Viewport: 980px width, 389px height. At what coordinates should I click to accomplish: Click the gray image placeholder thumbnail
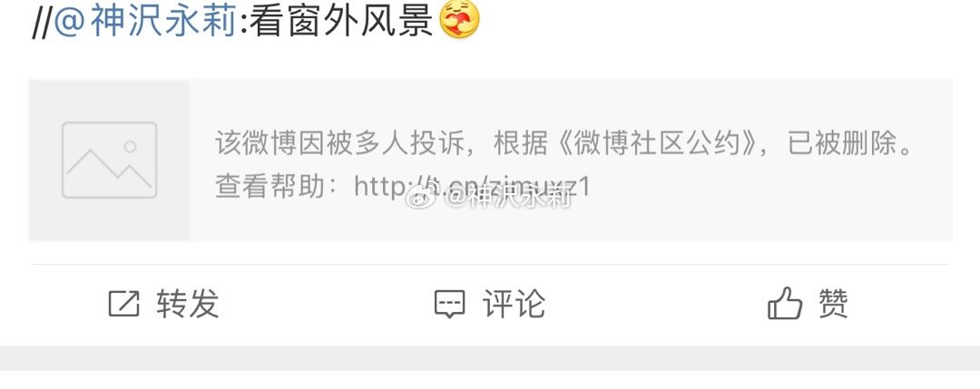(110, 160)
